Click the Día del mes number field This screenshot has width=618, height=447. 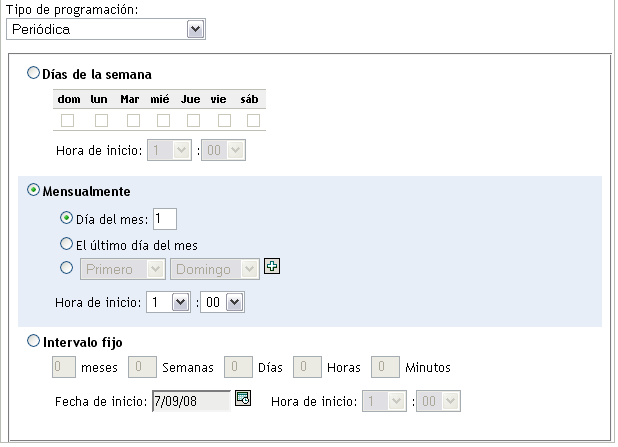pos(166,217)
